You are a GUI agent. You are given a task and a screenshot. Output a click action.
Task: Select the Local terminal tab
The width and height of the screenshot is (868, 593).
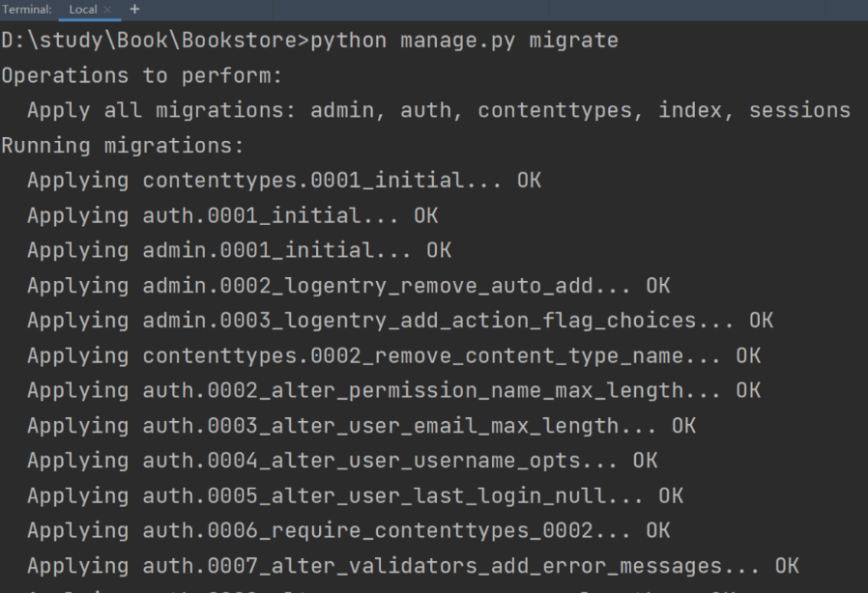83,10
